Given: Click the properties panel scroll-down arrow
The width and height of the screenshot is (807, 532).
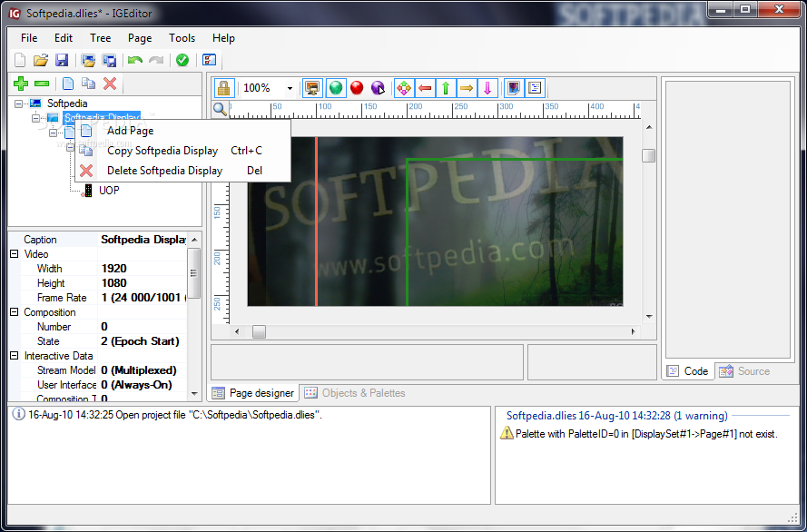Looking at the screenshot, I should pos(194,394).
